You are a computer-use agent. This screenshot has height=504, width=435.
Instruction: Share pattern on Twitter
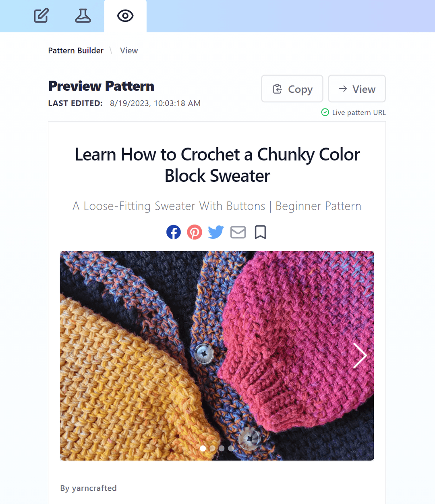click(216, 232)
